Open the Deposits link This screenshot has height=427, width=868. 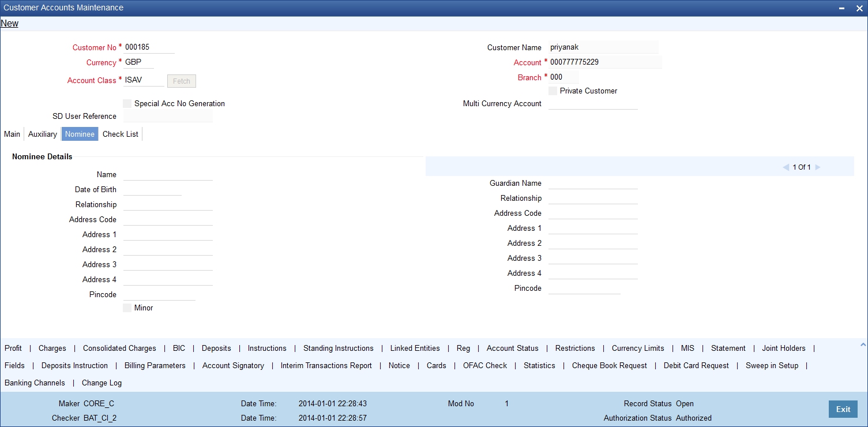[x=216, y=348]
